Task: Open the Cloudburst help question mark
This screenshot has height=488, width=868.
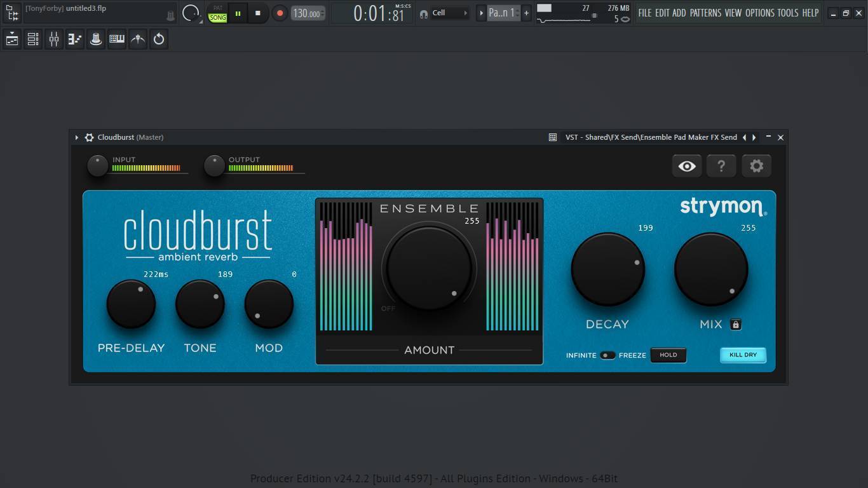Action: [721, 166]
